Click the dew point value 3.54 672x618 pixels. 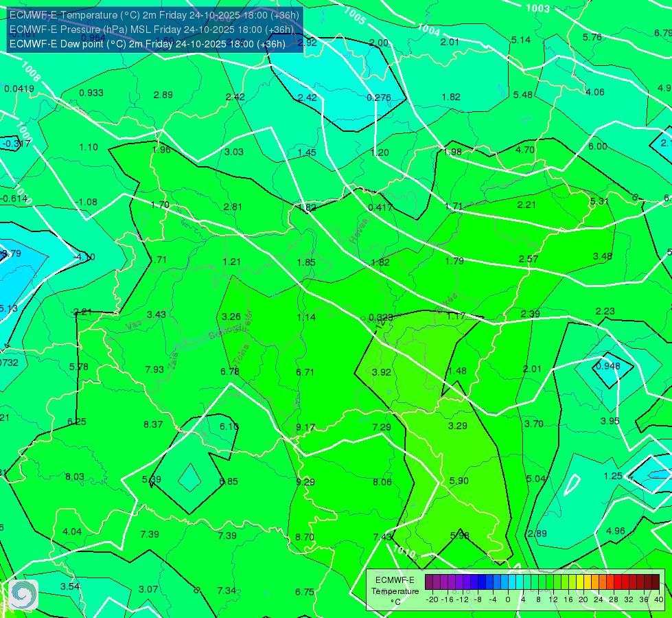coord(70,586)
